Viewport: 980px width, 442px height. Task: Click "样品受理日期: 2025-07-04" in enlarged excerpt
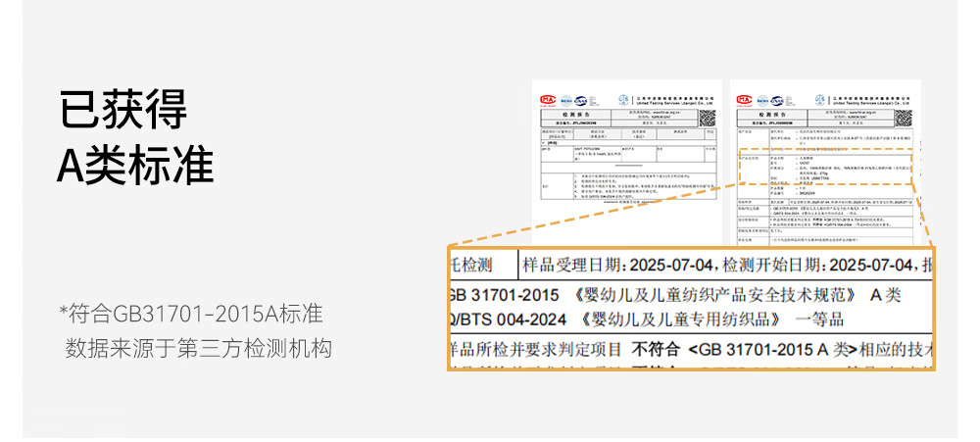tap(617, 265)
